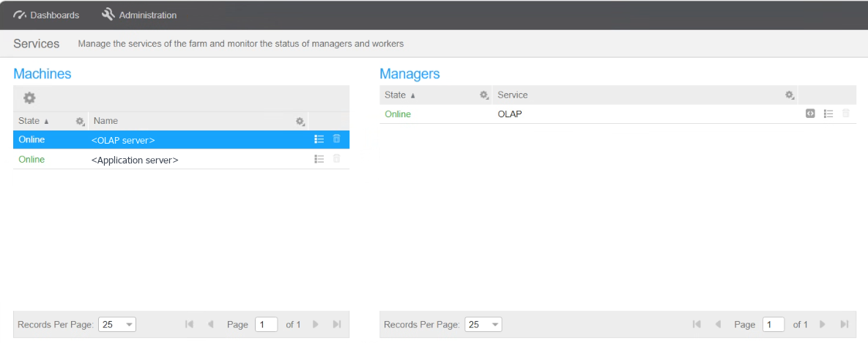Click Managers page number input field

tap(774, 325)
